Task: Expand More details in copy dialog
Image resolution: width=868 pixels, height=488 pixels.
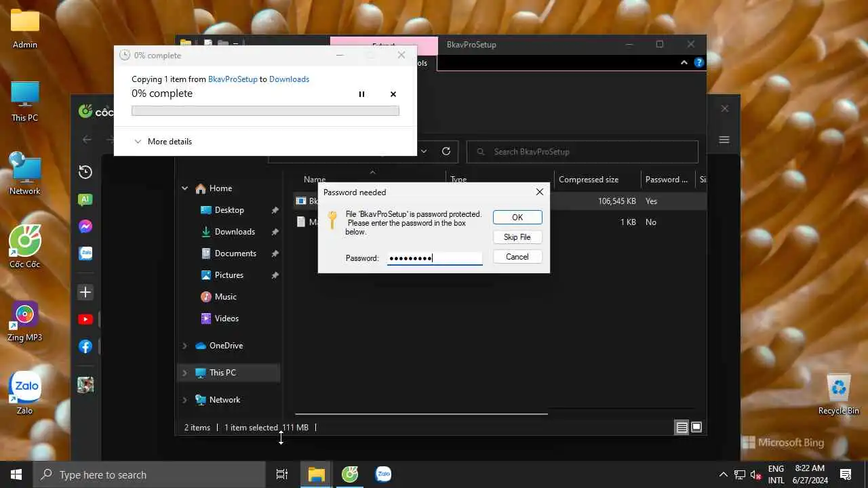Action: click(x=163, y=142)
